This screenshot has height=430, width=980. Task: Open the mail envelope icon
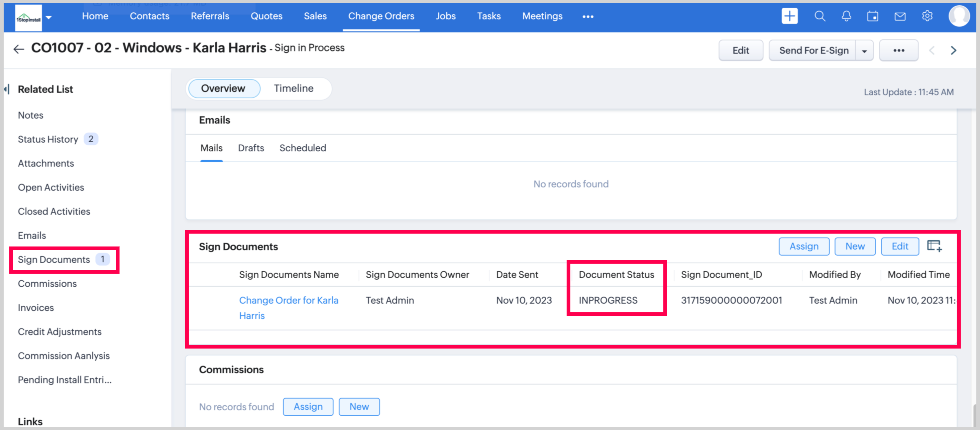click(x=900, y=16)
